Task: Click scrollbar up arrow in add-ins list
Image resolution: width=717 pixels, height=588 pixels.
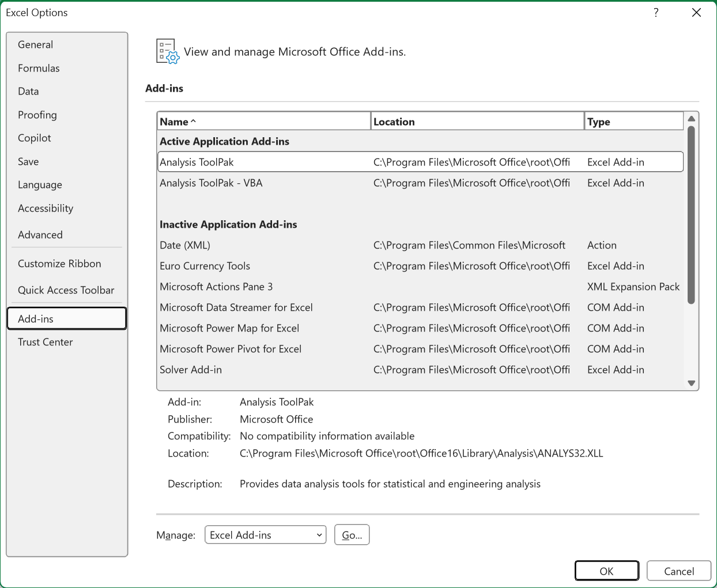Action: [x=692, y=119]
